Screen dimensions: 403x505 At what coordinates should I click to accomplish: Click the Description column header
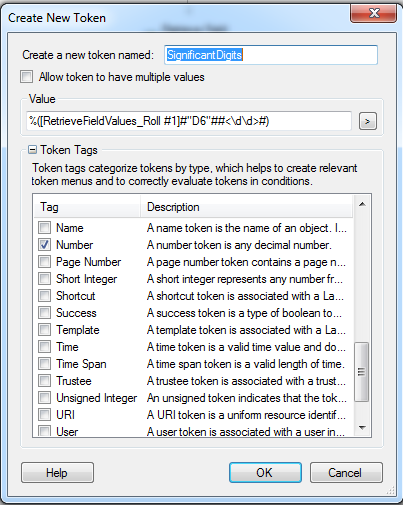coord(246,207)
